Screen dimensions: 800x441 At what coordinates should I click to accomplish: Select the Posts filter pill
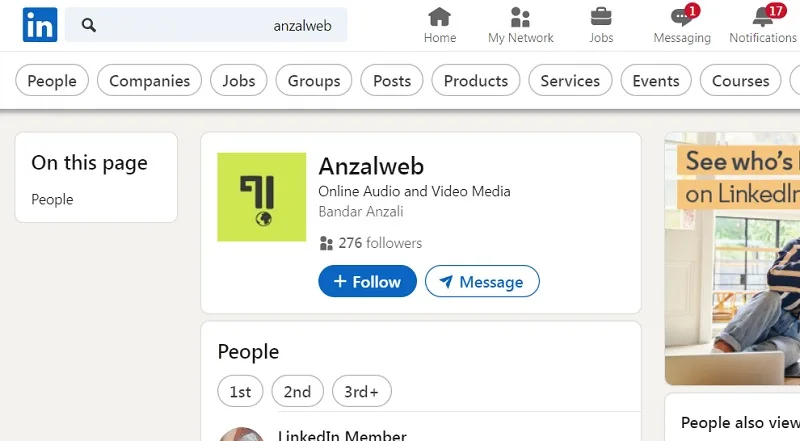pyautogui.click(x=392, y=80)
